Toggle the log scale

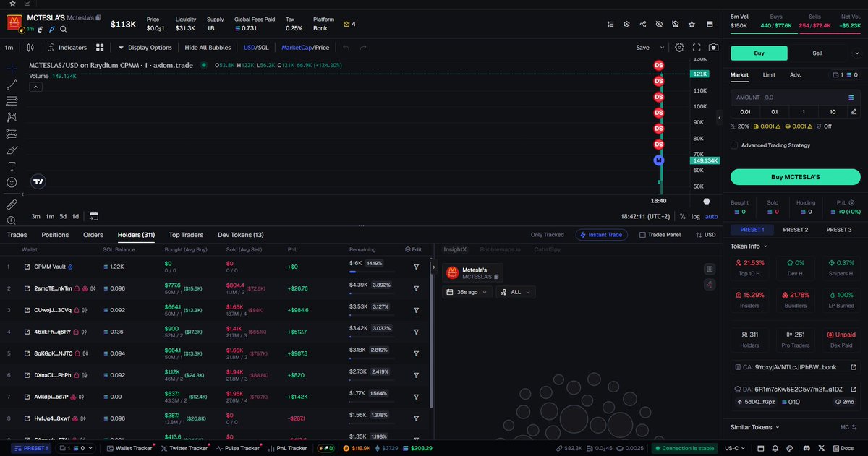(x=695, y=216)
